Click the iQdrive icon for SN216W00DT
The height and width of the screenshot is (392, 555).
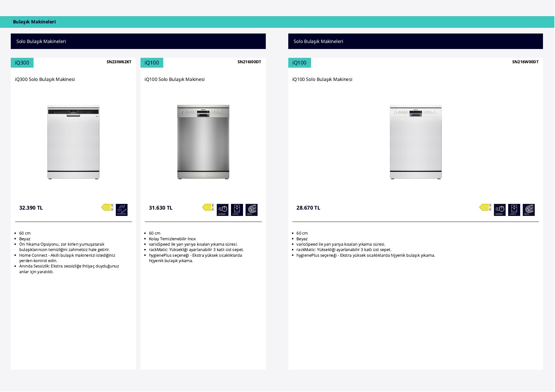[529, 210]
